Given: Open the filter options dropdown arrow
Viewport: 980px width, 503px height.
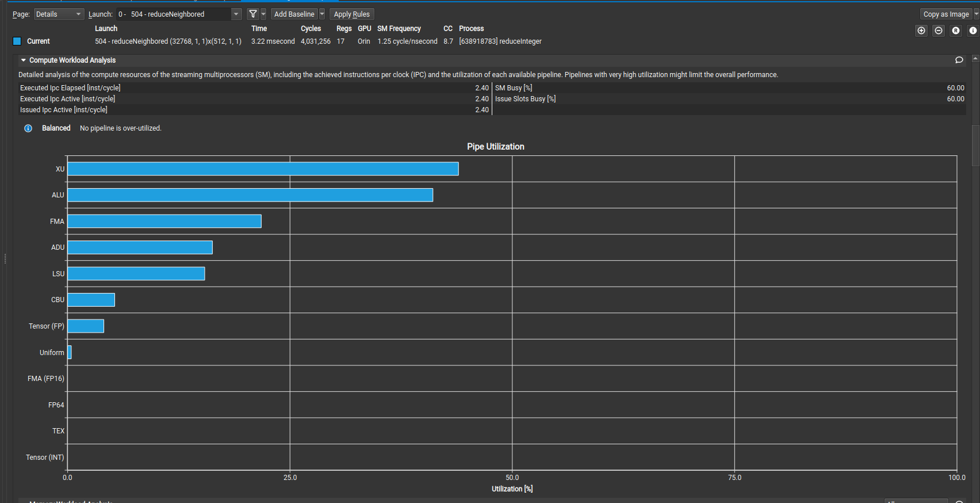Looking at the screenshot, I should (263, 14).
